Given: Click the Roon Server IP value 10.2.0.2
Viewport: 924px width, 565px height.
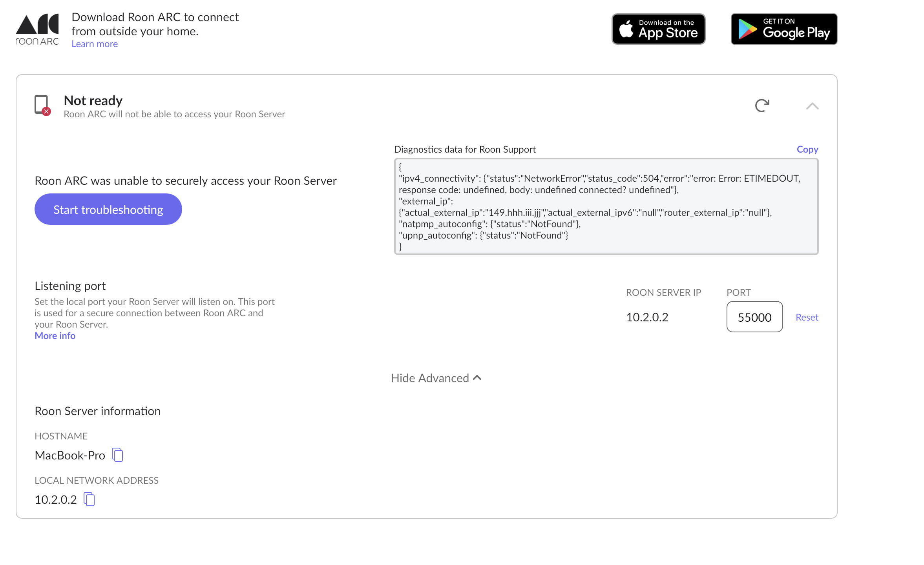Looking at the screenshot, I should coord(647,317).
